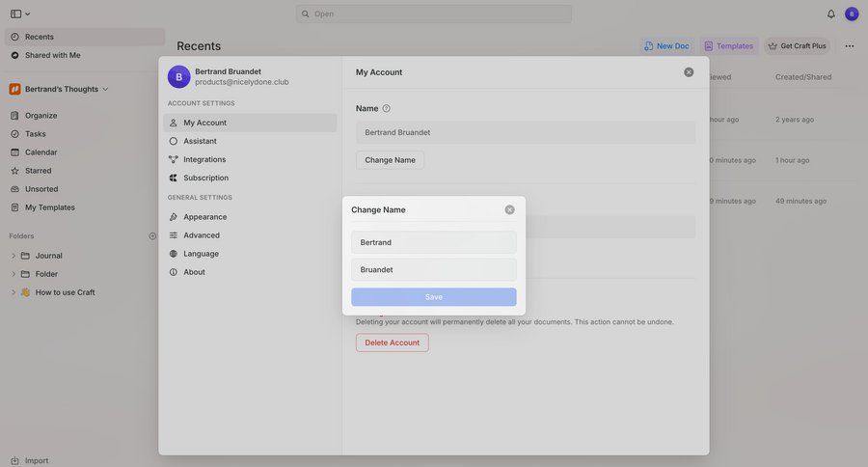Expand the Journal folder chevron

click(14, 256)
